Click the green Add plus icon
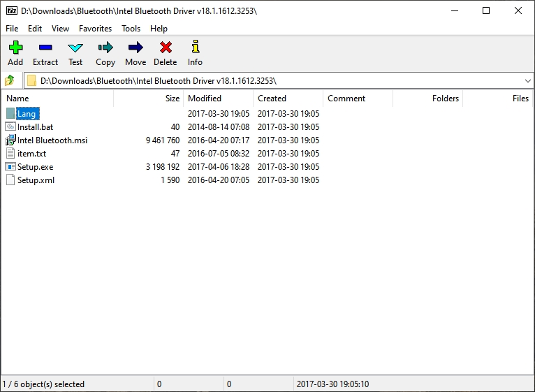Image resolution: width=535 pixels, height=392 pixels. click(15, 47)
